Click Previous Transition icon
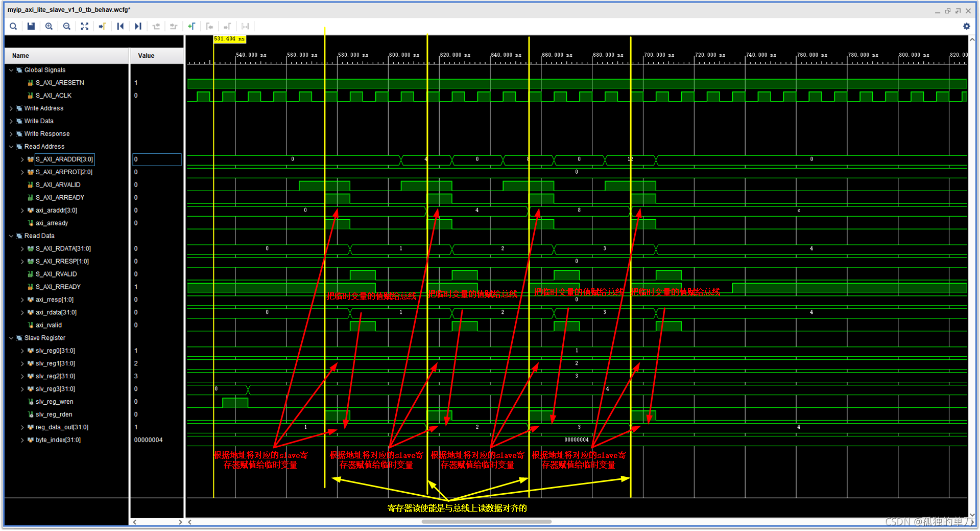Screen dimensions: 980x531 coord(156,26)
